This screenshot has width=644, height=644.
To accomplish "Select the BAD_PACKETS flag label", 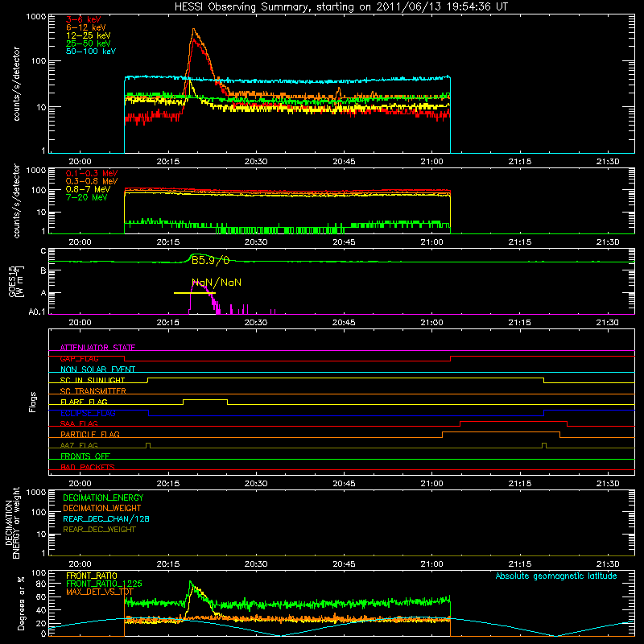I will [88, 468].
